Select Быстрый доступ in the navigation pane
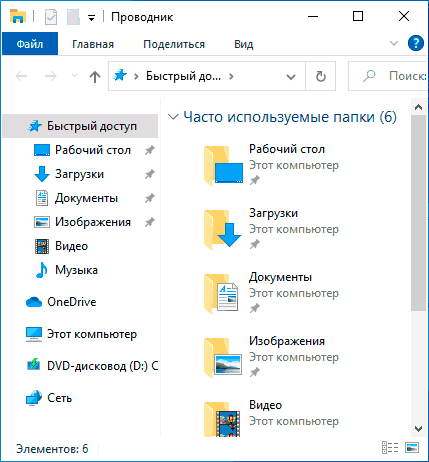This screenshot has width=429, height=462. (80, 126)
